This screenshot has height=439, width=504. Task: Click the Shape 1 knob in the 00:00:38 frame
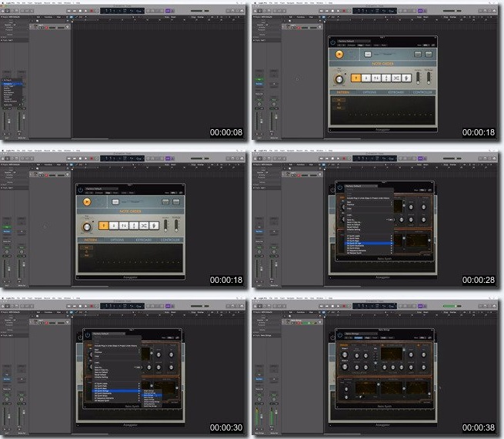(x=345, y=354)
